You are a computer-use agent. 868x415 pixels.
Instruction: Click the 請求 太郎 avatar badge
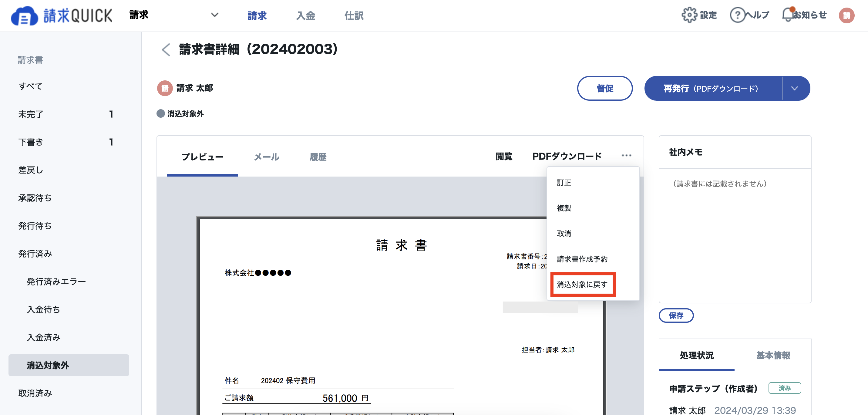pos(165,88)
